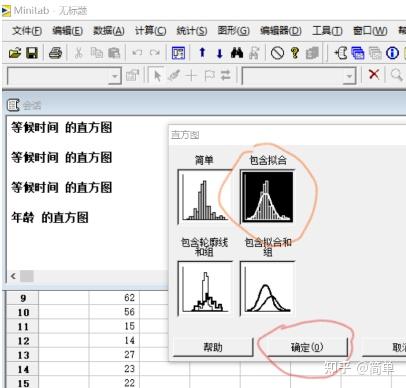Click the red X delete icon

coord(374,74)
